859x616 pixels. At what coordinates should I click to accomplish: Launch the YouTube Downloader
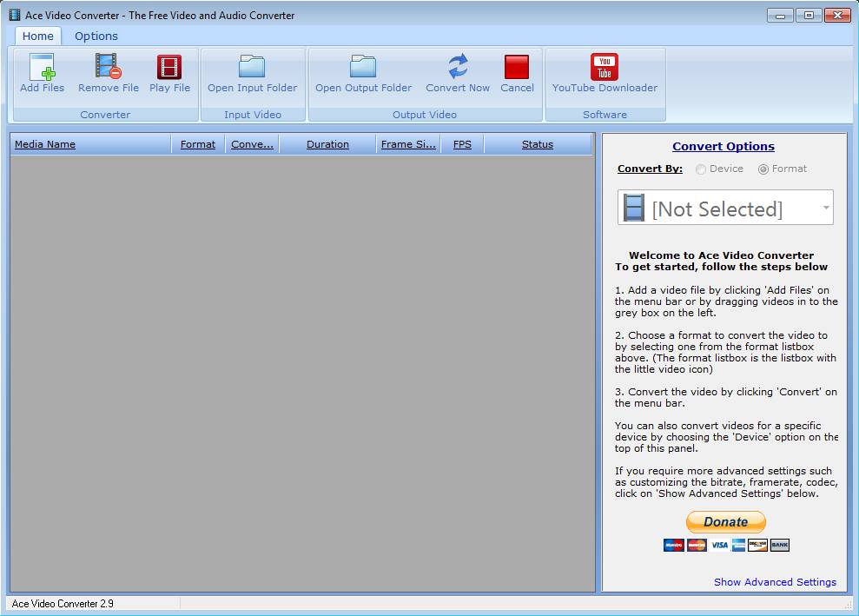(x=605, y=68)
